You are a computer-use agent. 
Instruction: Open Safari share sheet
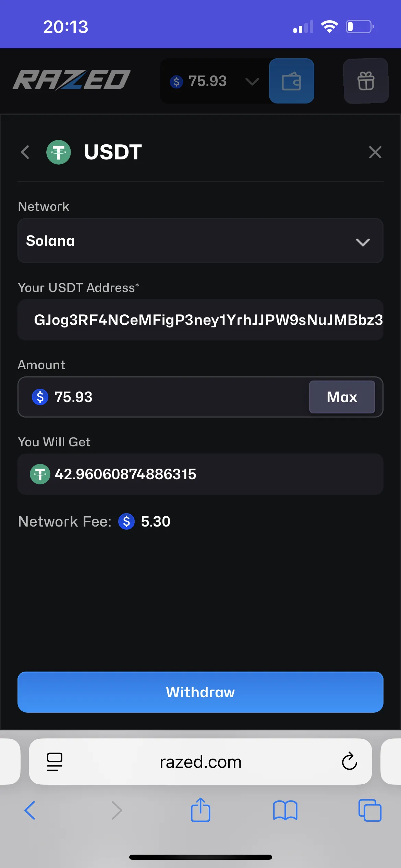pos(200,810)
